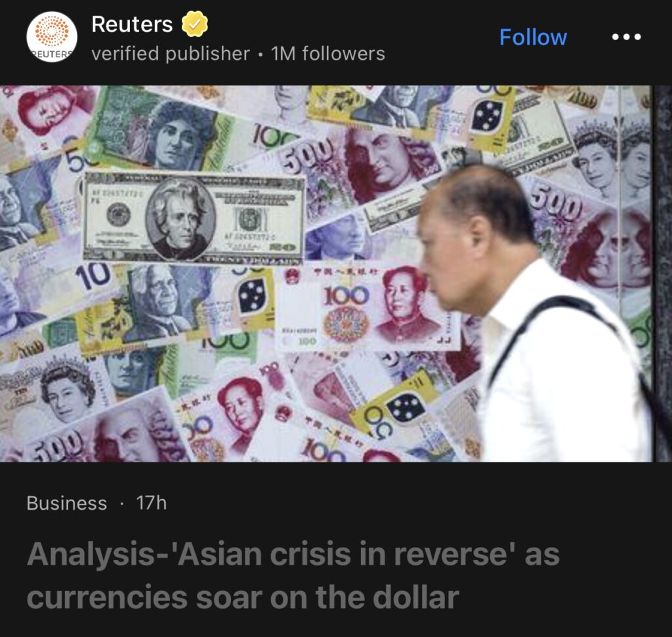Click the gold verified badge next to Reuters
Screen dimensions: 672x637
194,24
